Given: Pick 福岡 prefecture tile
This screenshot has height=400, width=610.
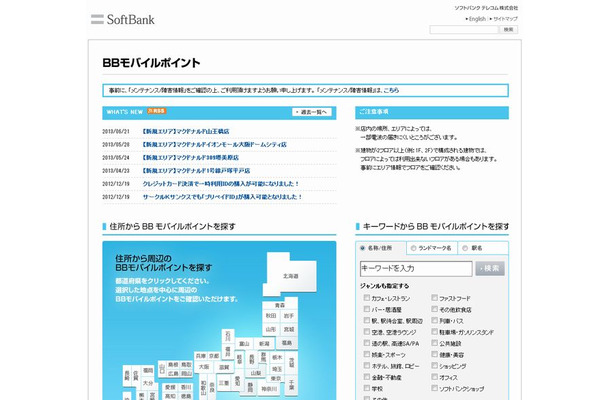Looking at the screenshot, I should pyautogui.click(x=148, y=370).
